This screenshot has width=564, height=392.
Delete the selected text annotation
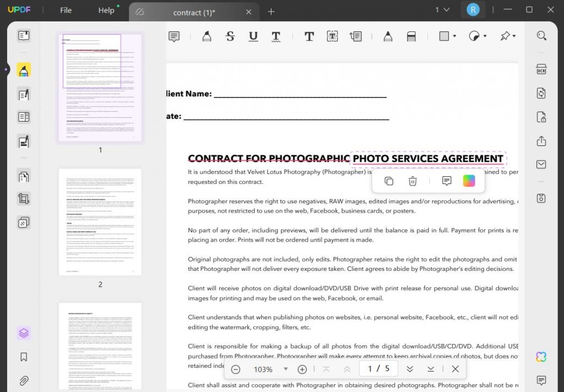[413, 181]
